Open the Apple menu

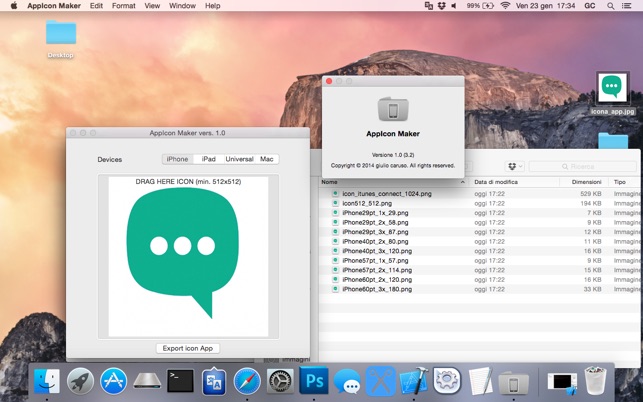(x=14, y=6)
